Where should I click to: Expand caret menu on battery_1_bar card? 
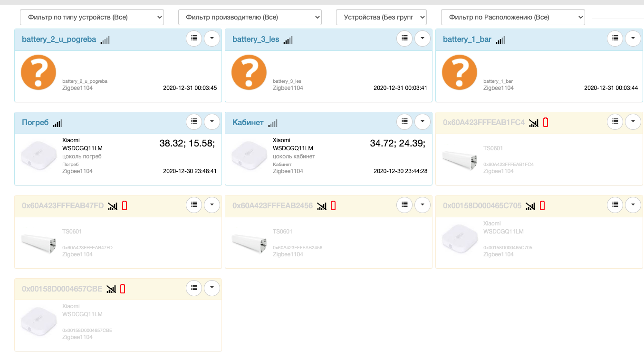point(633,38)
